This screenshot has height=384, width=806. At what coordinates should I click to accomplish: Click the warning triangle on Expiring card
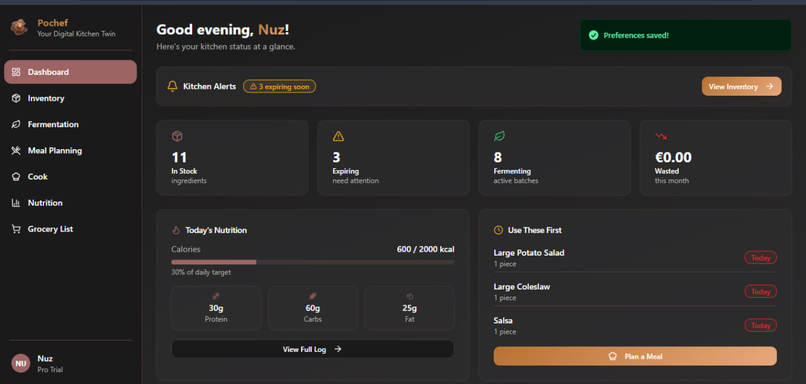338,136
